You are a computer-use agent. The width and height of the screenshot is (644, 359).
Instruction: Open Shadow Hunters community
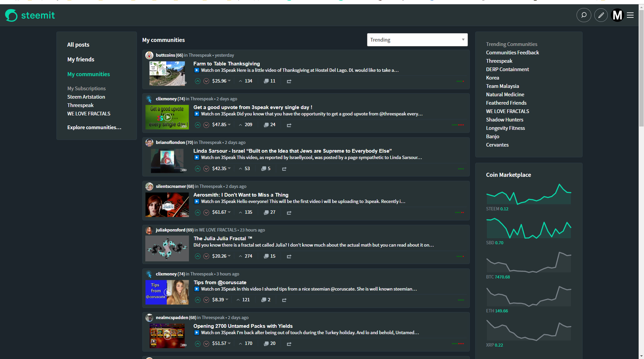coord(504,119)
